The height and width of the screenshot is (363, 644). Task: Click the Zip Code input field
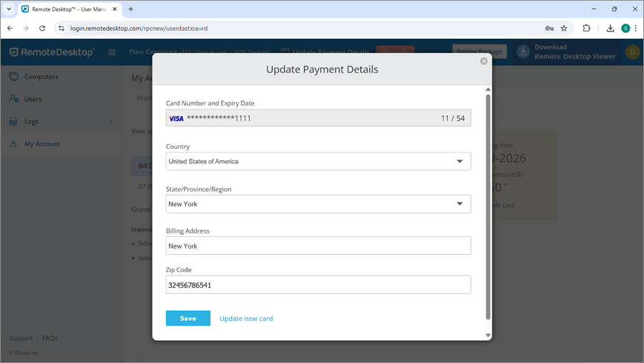coord(318,285)
